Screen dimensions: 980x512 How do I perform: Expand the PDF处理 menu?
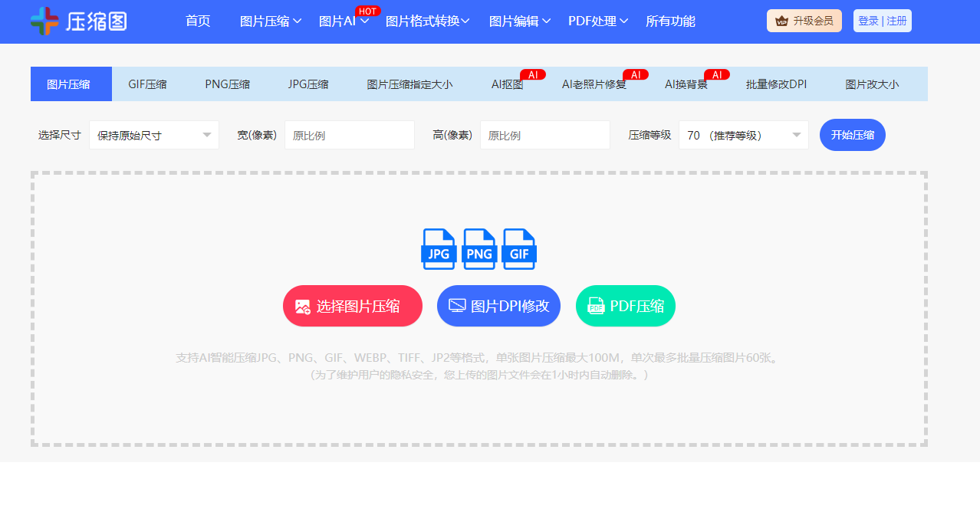point(597,21)
